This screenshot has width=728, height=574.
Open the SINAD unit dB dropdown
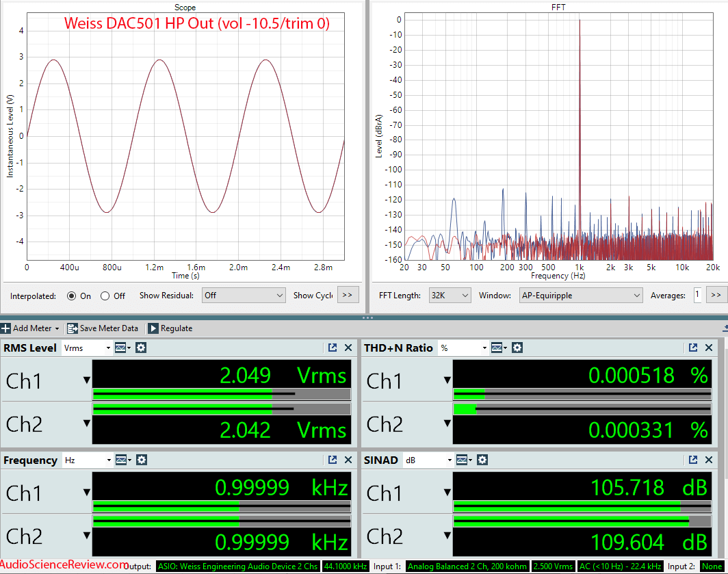click(428, 460)
